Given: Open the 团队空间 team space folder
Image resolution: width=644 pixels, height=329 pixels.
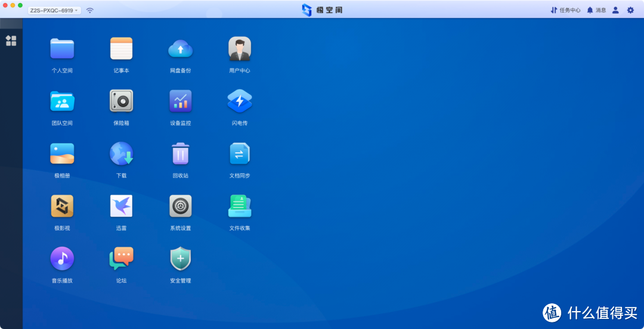Looking at the screenshot, I should click(62, 101).
